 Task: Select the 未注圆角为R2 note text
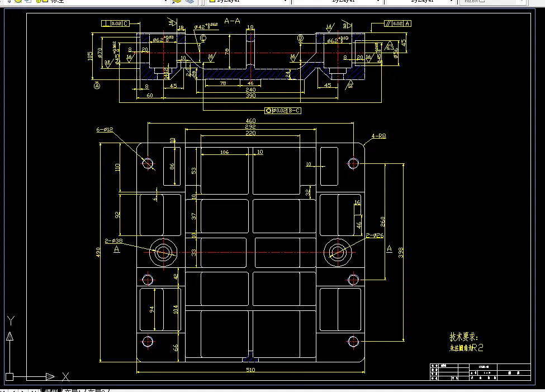pos(466,347)
